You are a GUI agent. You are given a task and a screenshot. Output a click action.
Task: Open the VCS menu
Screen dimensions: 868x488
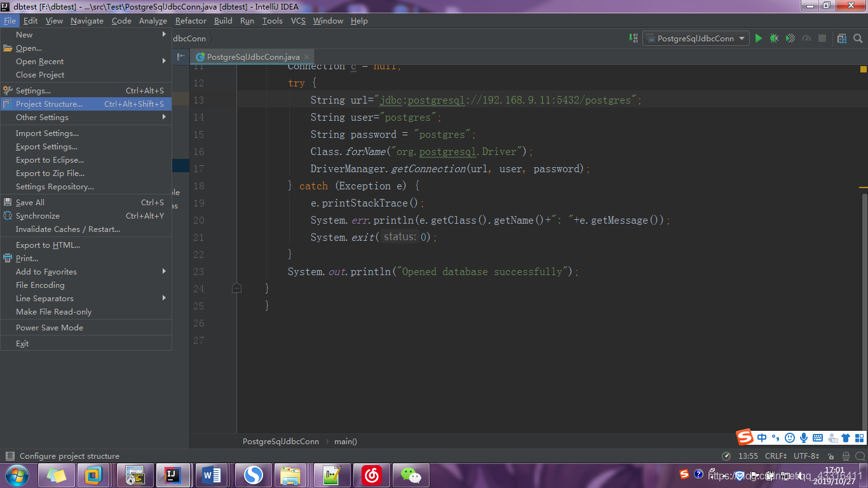pyautogui.click(x=298, y=20)
